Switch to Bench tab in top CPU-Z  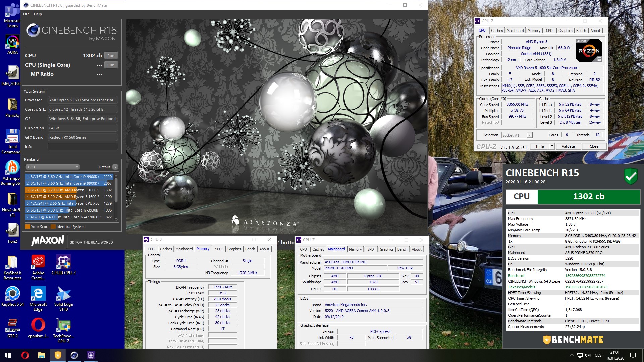coord(581,31)
